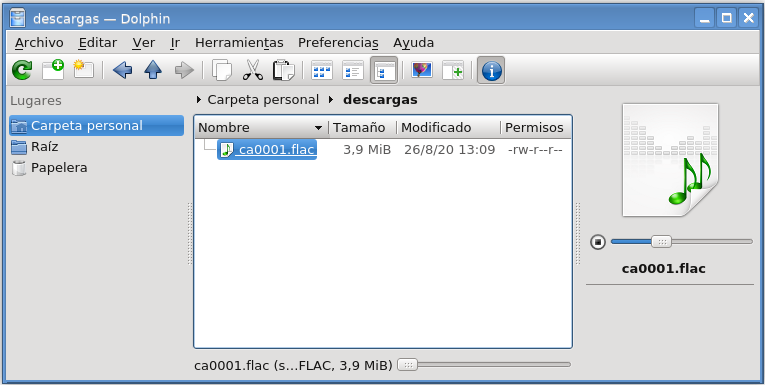Click the 26/8/20 13:09 date cell

coord(449,150)
